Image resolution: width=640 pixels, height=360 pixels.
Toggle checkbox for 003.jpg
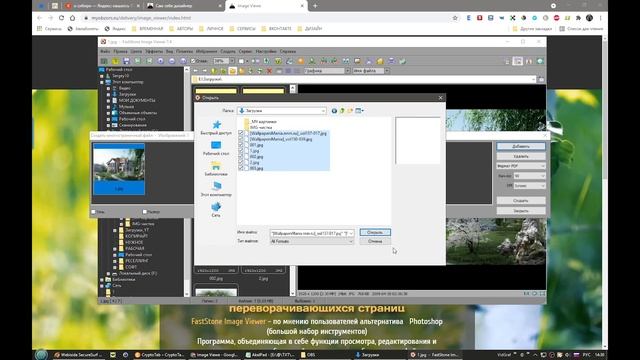tap(241, 168)
